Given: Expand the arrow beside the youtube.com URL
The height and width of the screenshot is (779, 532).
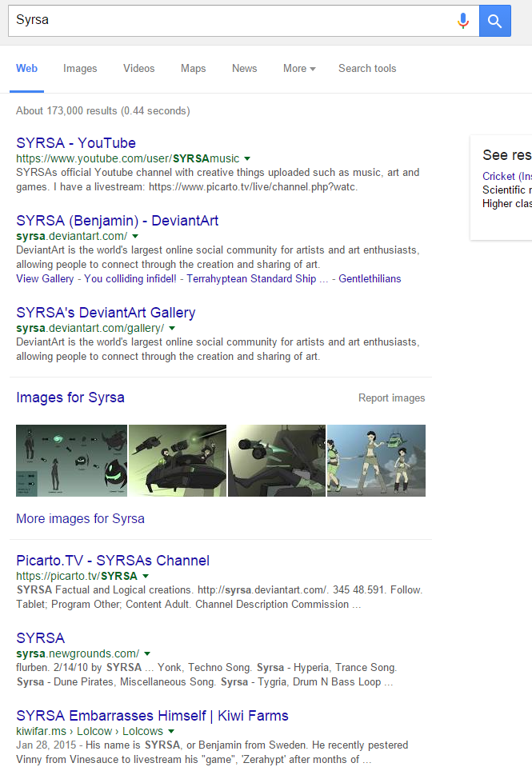Looking at the screenshot, I should [247, 159].
